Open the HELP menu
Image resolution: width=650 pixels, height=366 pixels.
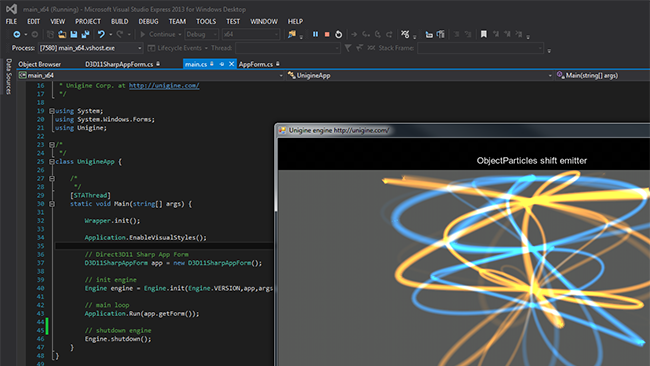(295, 21)
